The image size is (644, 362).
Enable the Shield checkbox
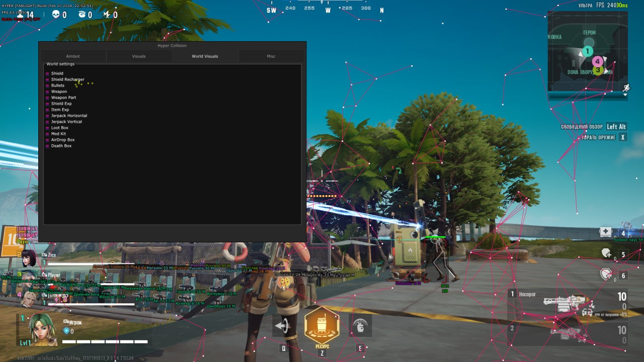coord(48,74)
